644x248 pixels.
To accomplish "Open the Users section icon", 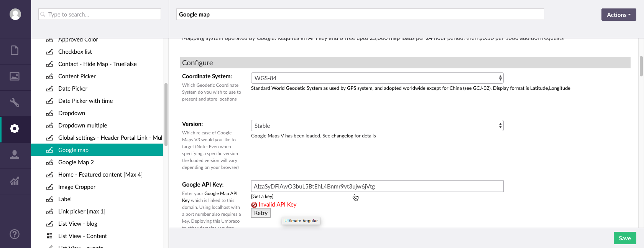I will pyautogui.click(x=15, y=155).
